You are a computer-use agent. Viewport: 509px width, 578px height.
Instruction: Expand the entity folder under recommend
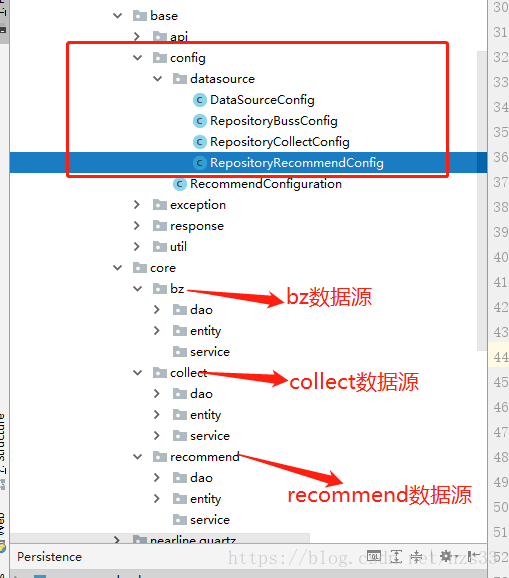[x=157, y=499]
